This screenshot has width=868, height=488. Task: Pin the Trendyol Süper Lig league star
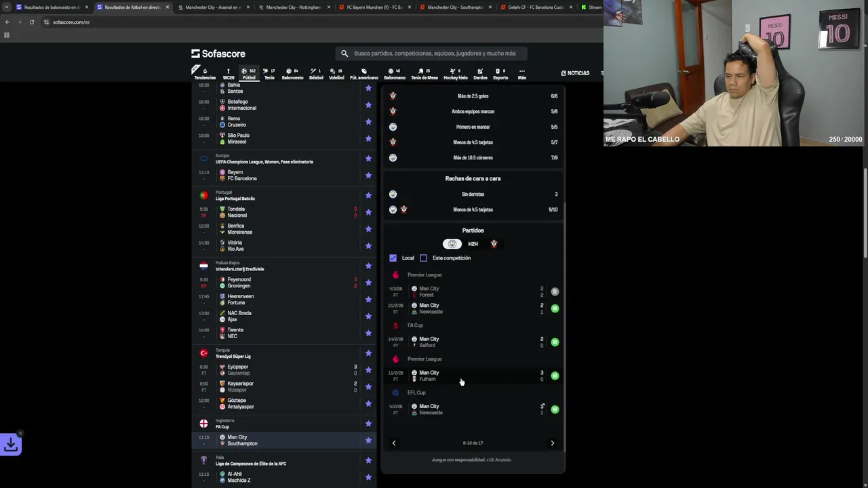pyautogui.click(x=368, y=353)
